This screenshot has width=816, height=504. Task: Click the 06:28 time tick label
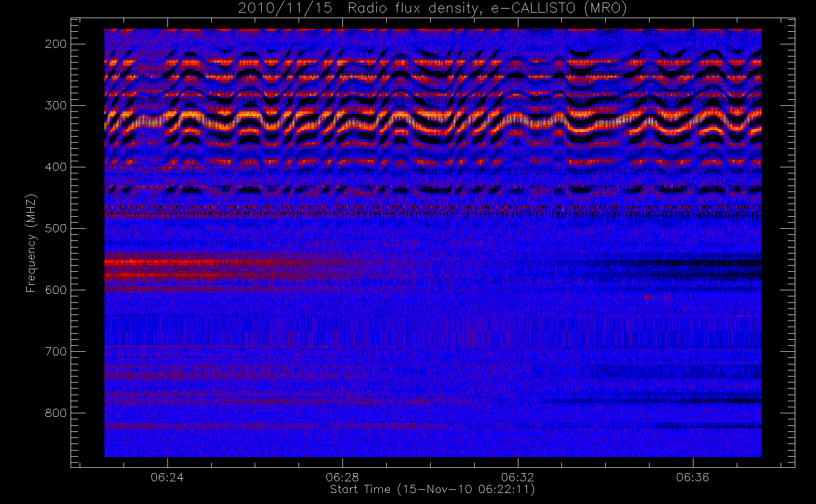tap(342, 477)
